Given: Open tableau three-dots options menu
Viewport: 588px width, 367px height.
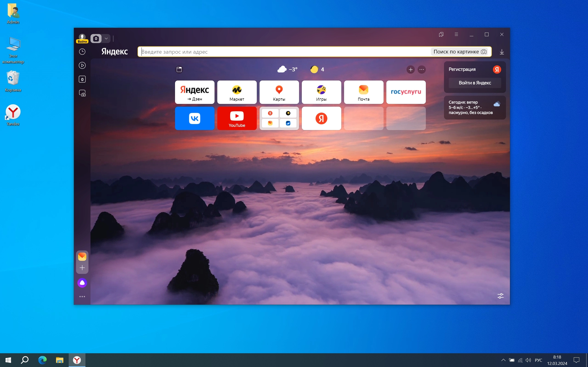Looking at the screenshot, I should (x=421, y=70).
